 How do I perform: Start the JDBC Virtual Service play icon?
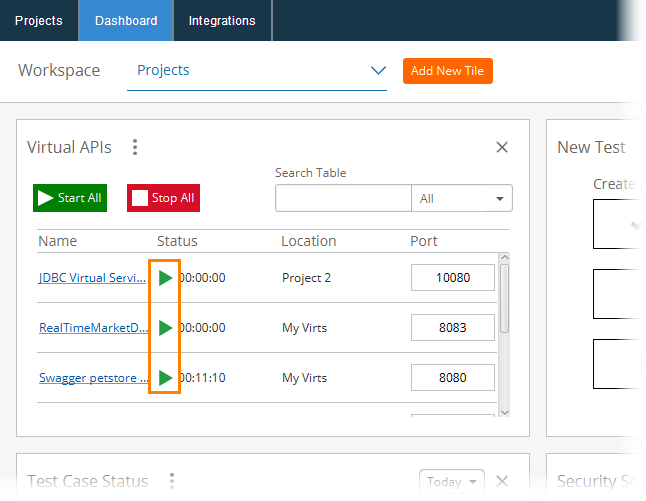pyautogui.click(x=165, y=278)
